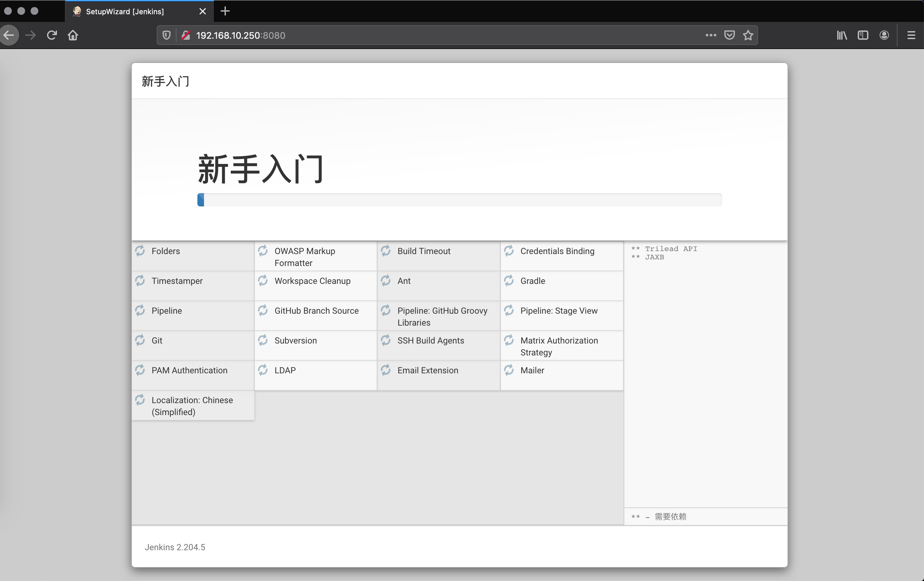Click the Mailer spinner icon
The image size is (924, 581).
pyautogui.click(x=509, y=370)
